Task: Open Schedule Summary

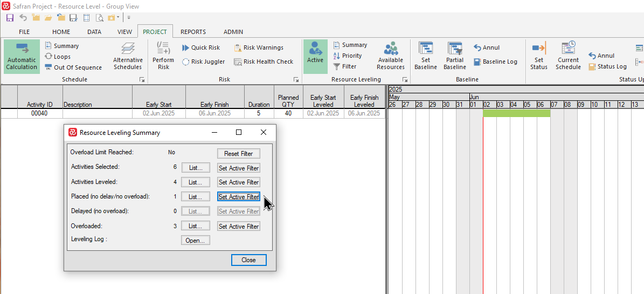Action: 61,46
